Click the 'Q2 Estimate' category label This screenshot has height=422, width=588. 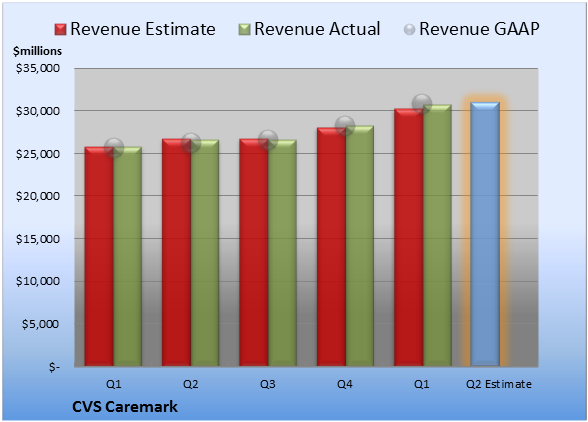click(x=499, y=384)
